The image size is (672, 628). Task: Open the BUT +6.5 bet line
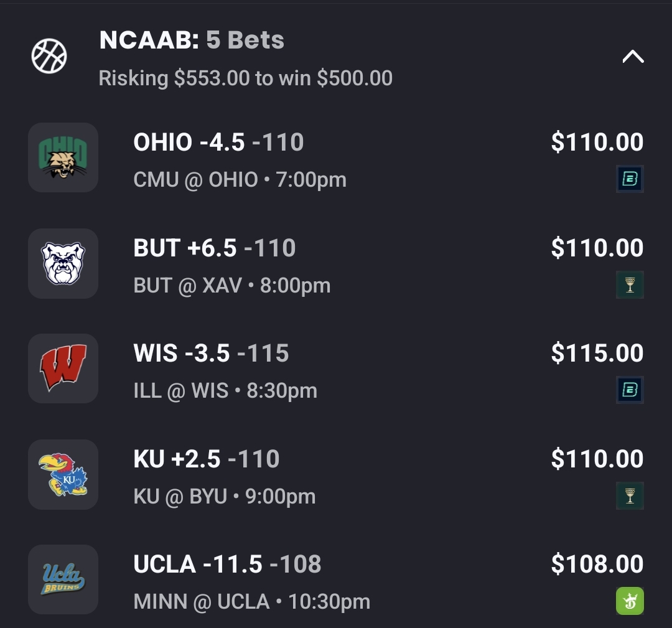[215, 248]
